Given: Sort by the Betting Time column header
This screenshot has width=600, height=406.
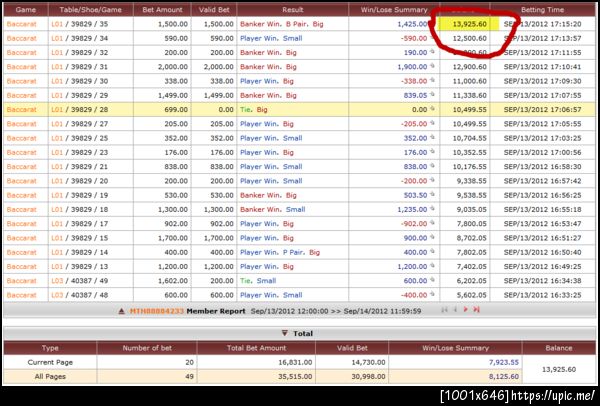Looking at the screenshot, I should (x=542, y=10).
